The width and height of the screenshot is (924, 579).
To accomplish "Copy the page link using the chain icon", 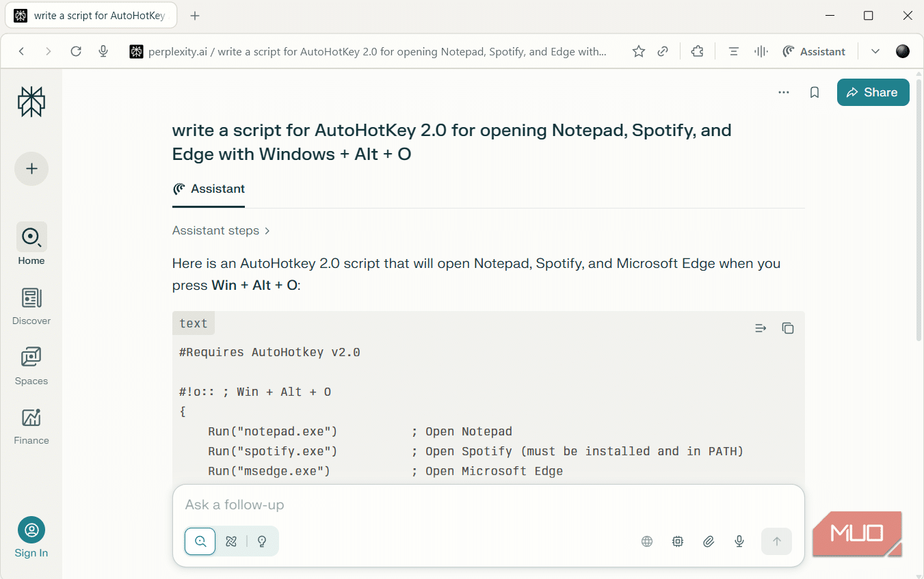I will tap(663, 51).
